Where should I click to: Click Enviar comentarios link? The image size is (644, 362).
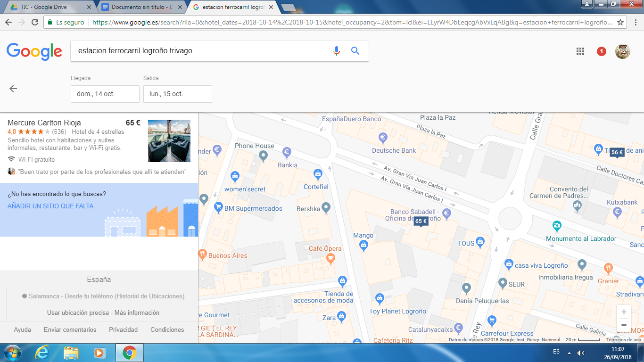coord(70,329)
